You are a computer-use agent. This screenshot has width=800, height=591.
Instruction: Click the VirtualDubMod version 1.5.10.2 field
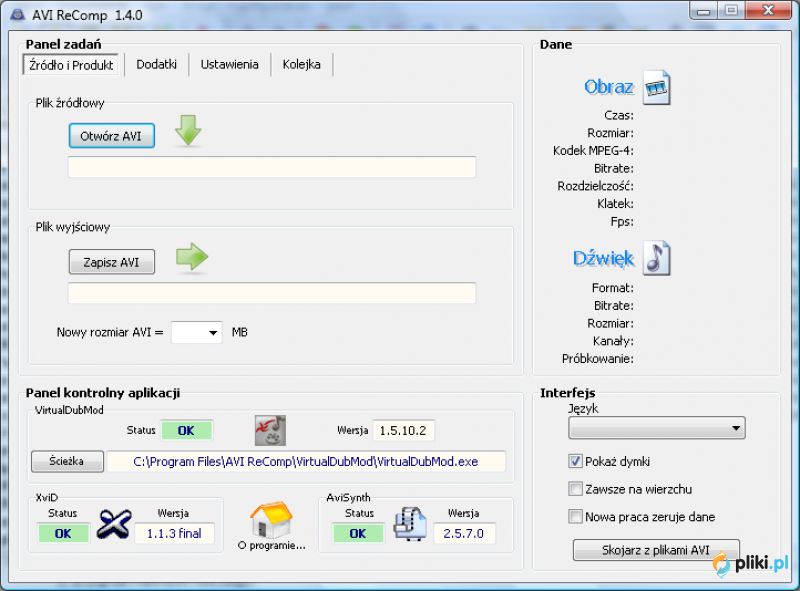pyautogui.click(x=403, y=430)
